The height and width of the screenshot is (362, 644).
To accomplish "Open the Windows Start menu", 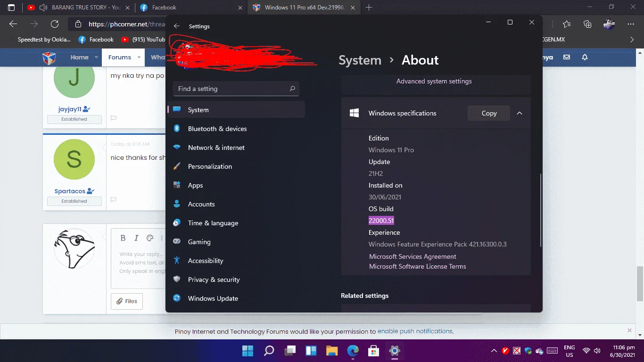I will (x=248, y=351).
